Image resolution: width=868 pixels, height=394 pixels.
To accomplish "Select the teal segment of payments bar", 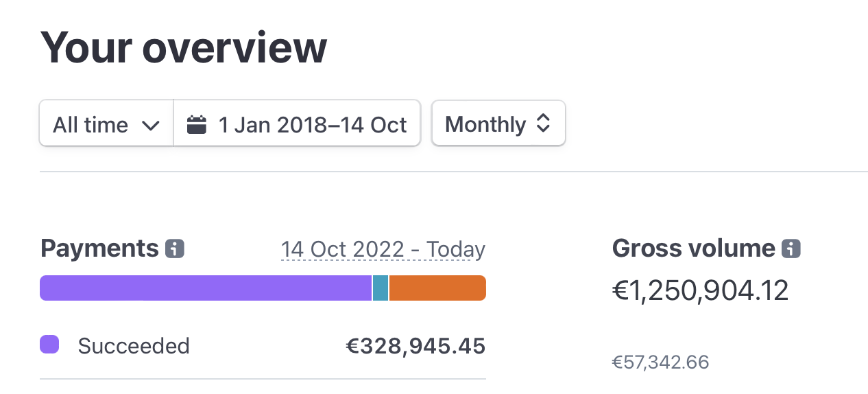I will tap(381, 288).
